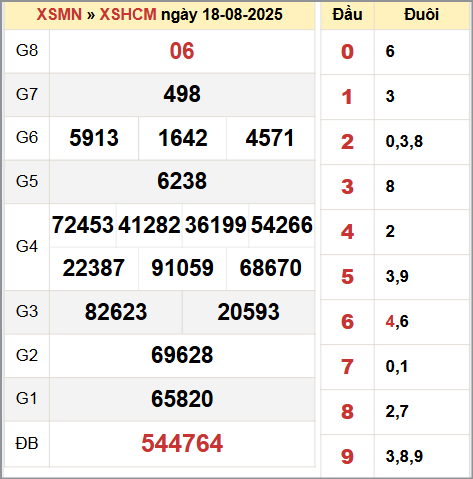Click the Đầu digit 6
Viewport: 473px width, 479px height.
tap(347, 322)
